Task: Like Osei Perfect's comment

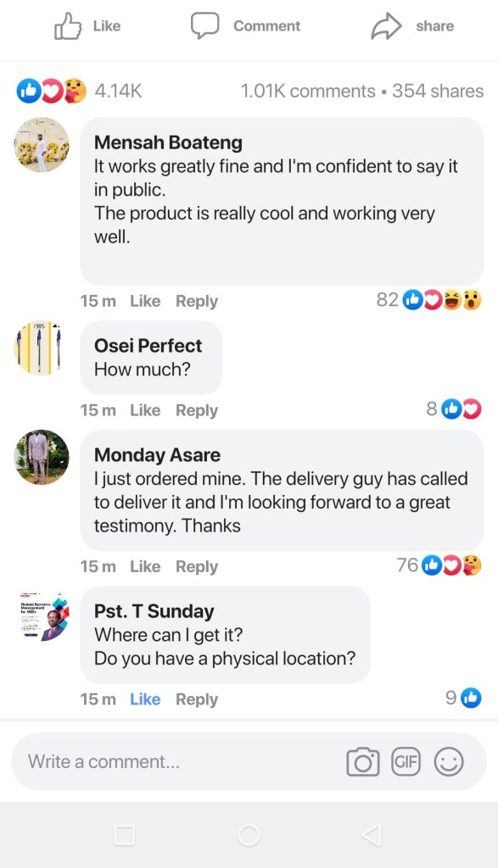Action: [x=145, y=410]
